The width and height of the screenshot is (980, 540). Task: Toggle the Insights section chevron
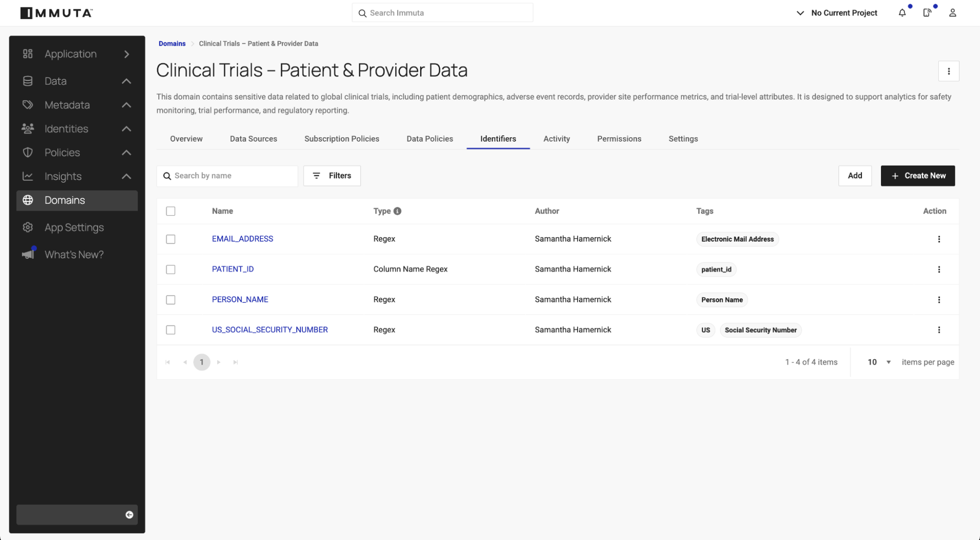click(126, 176)
